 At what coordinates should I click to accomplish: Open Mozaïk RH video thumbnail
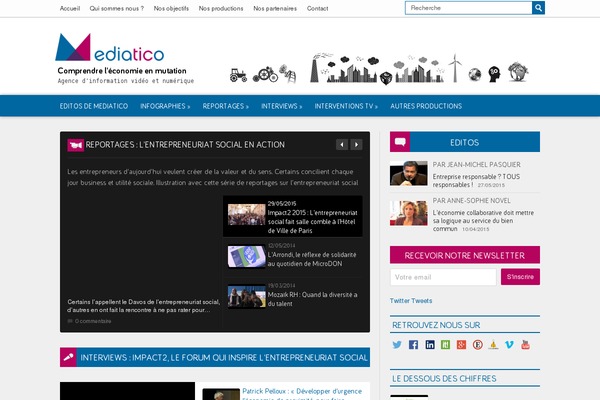[246, 296]
